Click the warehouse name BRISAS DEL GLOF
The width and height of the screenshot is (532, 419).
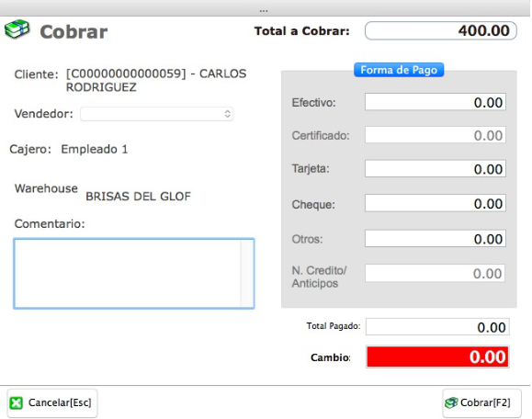click(x=138, y=196)
